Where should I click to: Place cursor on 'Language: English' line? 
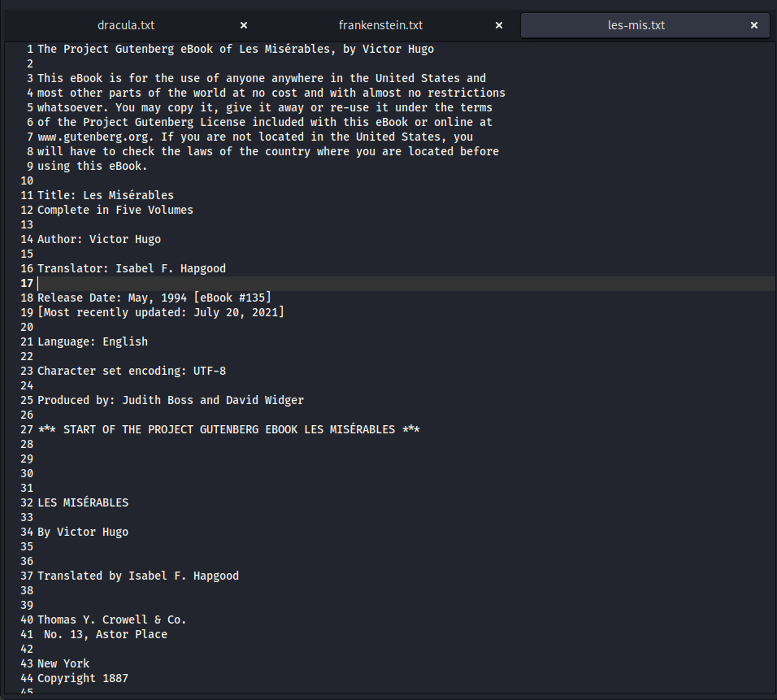[x=93, y=341]
